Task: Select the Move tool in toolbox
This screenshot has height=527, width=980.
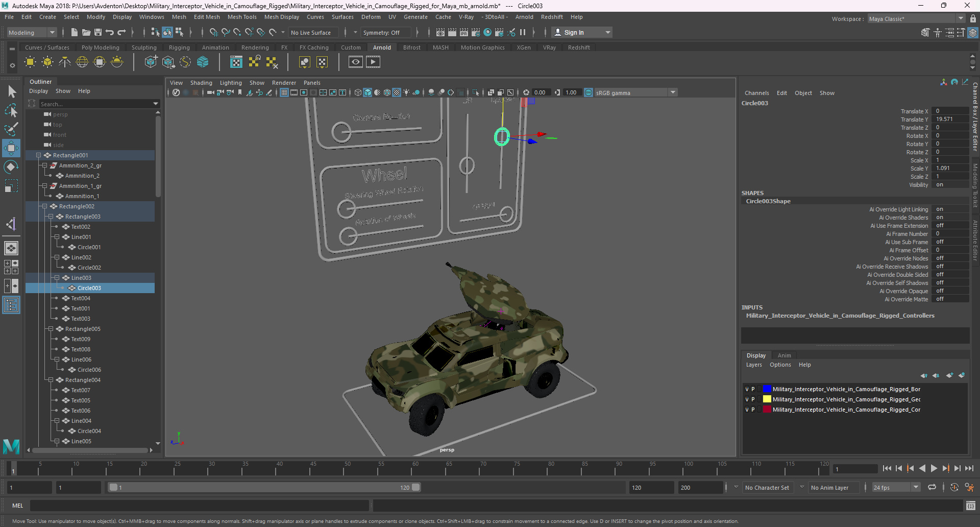Action: click(11, 148)
